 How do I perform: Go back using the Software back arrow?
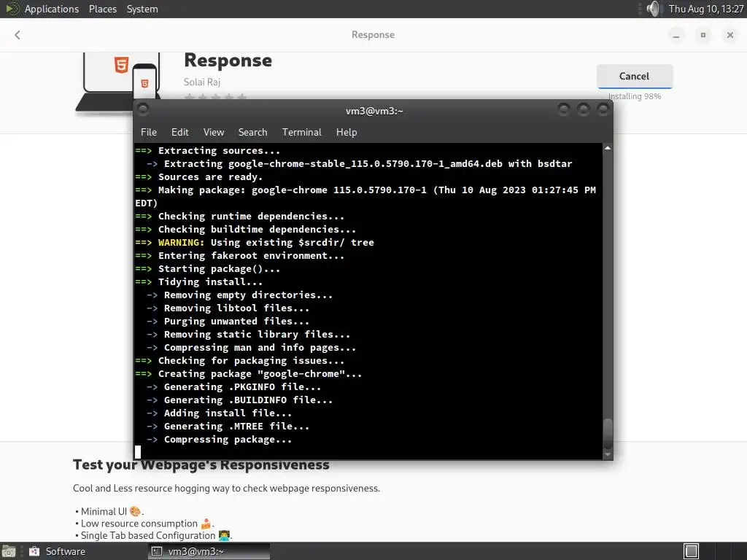pos(18,35)
